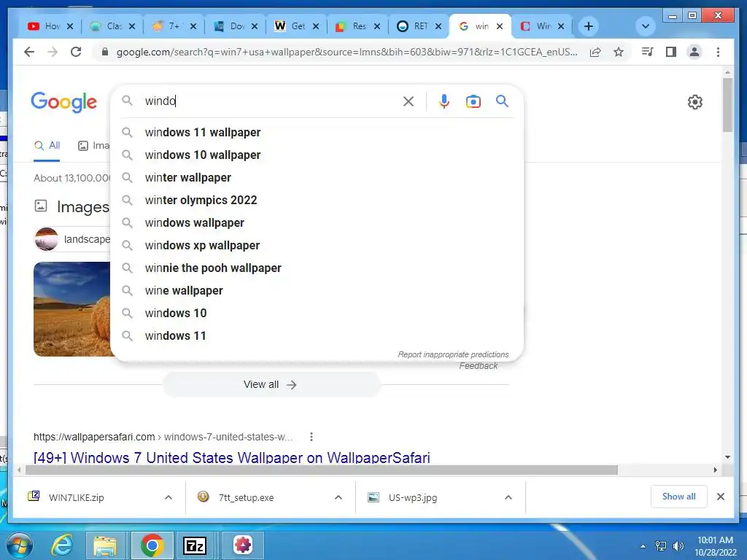Close the downloads bar
Image resolution: width=747 pixels, height=560 pixels.
point(720,497)
